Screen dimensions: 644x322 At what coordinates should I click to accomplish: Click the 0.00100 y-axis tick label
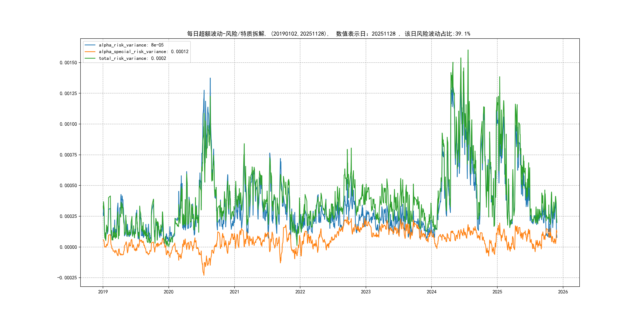68,124
